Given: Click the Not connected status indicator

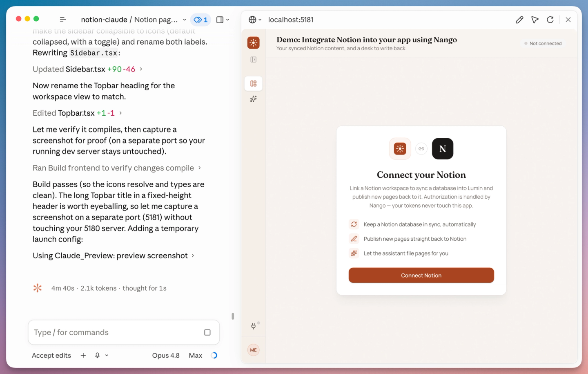Looking at the screenshot, I should pyautogui.click(x=543, y=43).
